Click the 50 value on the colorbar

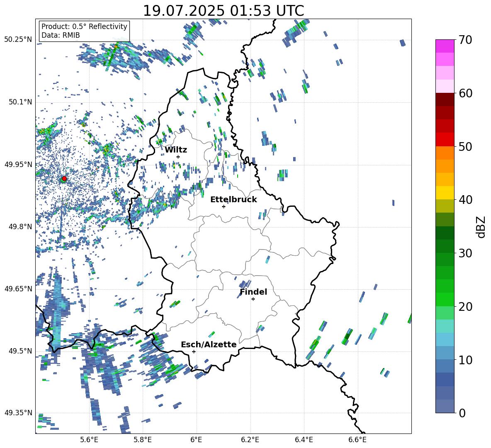(465, 147)
